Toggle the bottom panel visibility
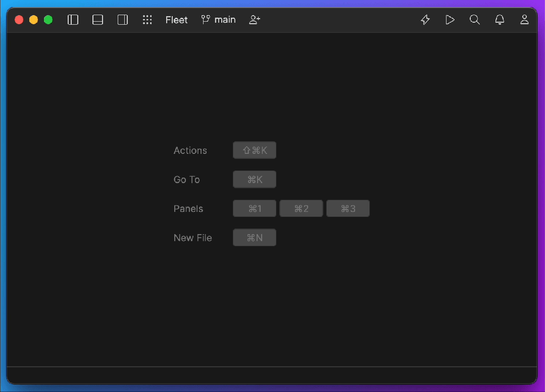Viewport: 545px width, 392px height. click(x=97, y=20)
